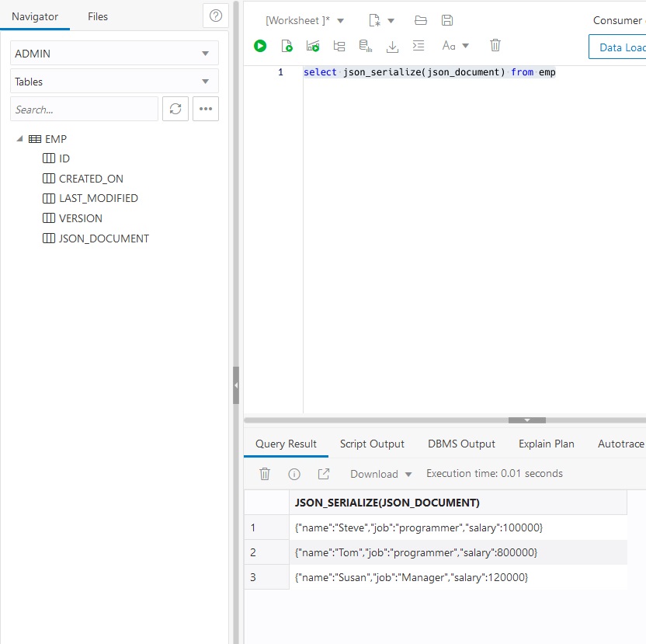The image size is (646, 644).
Task: Click the Search objects input field
Action: [84, 110]
